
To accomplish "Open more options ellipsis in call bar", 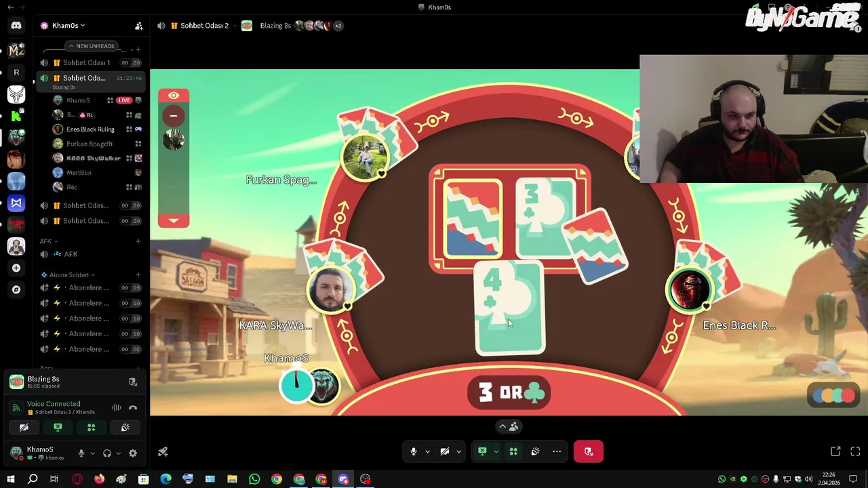I will pos(557,451).
